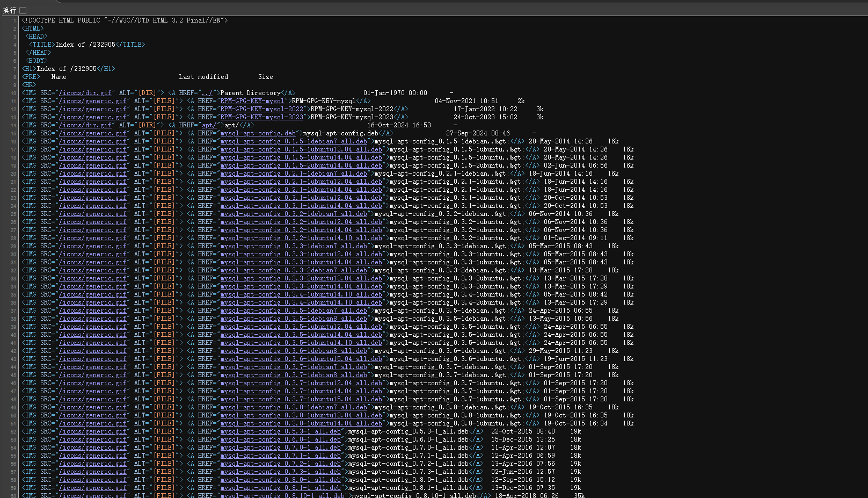Open mysql-apt-config_0.8.0-1_all.deb href link
This screenshot has height=498, width=868.
(281, 480)
